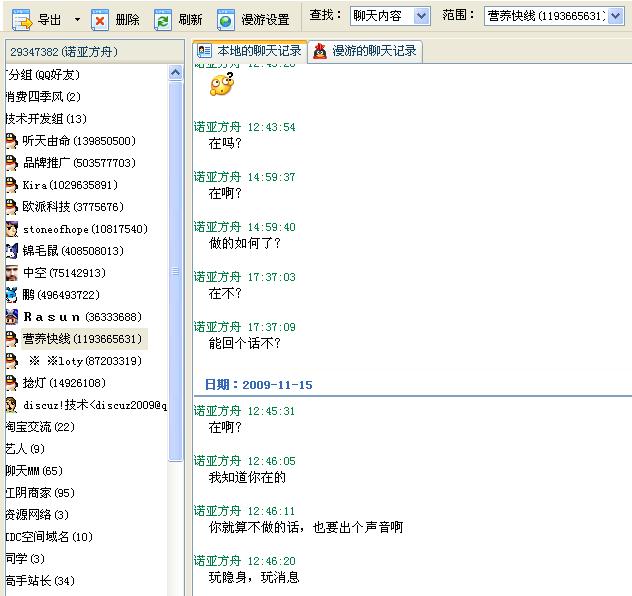Open the 聊天内容 search type dropdown
The width and height of the screenshot is (632, 596).
point(422,16)
